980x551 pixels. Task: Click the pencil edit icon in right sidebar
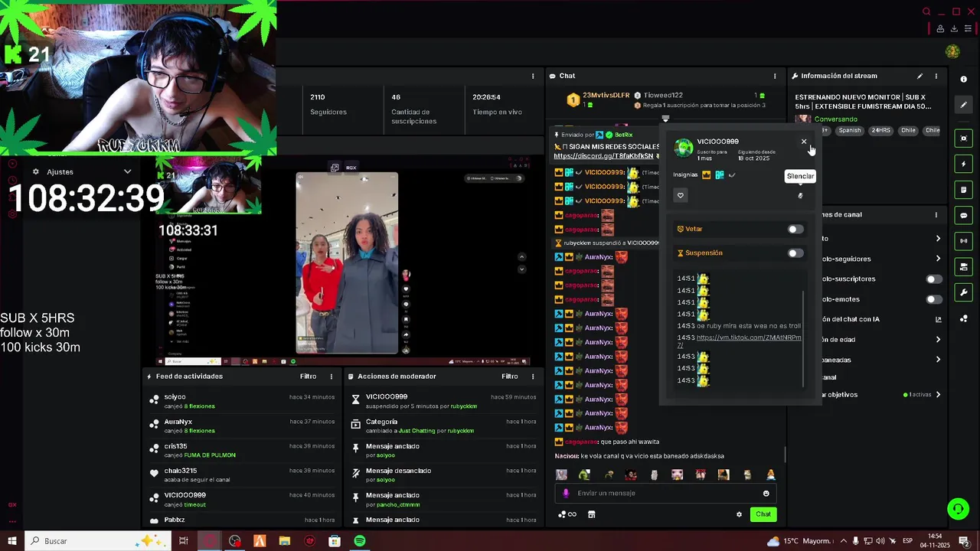coord(964,105)
